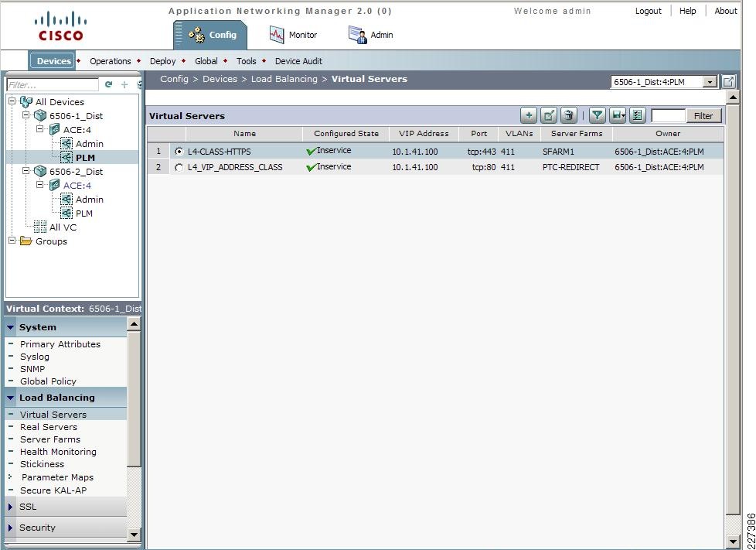Click the main table scrollbar down arrow
Image resolution: width=756 pixels, height=550 pixels.
tap(733, 541)
